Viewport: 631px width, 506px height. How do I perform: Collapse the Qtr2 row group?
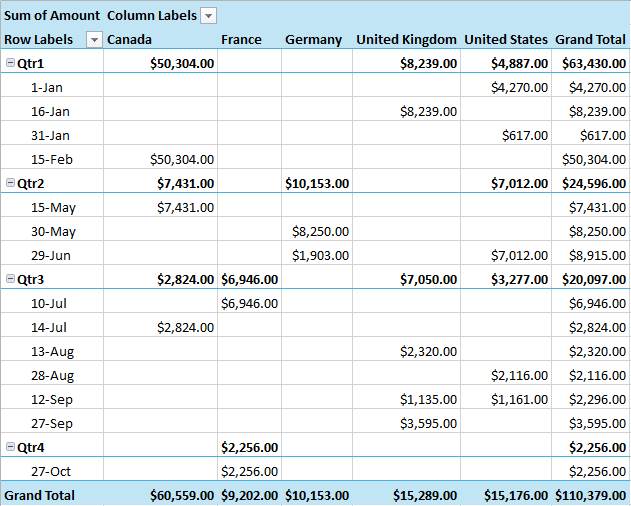[10, 183]
